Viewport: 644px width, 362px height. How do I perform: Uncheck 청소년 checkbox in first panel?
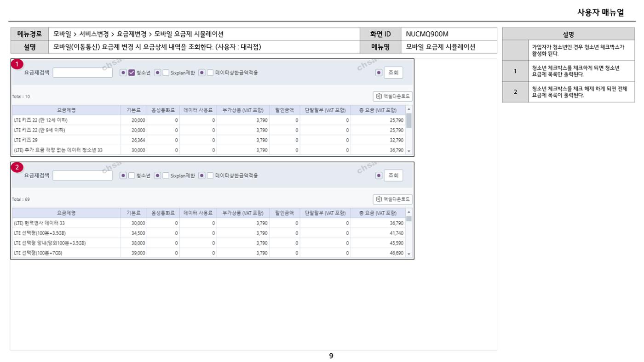click(x=132, y=73)
